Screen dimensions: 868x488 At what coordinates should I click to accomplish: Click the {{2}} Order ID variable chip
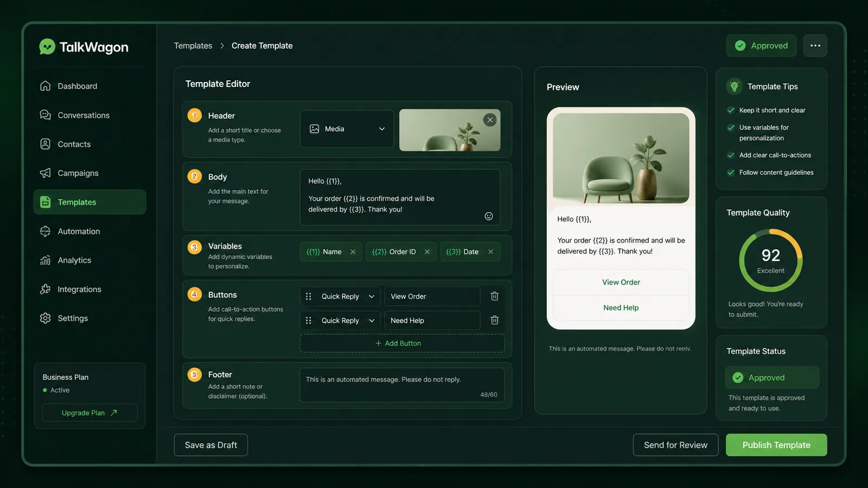click(401, 252)
